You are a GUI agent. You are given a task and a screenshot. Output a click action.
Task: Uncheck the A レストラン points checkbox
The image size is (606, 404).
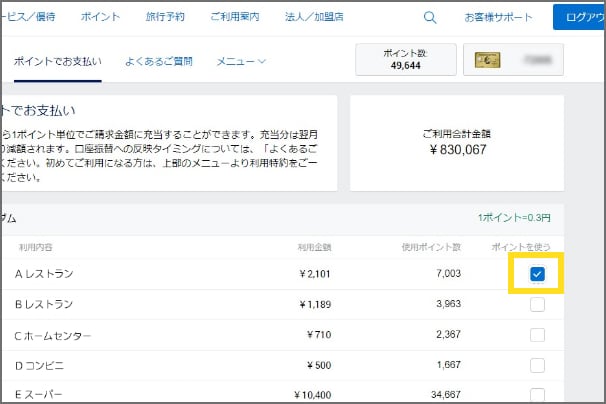tap(537, 274)
